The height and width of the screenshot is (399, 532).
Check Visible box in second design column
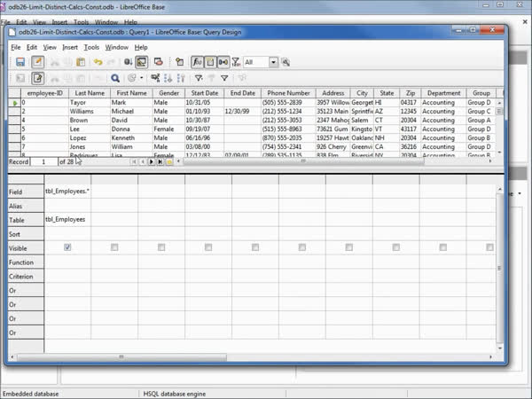click(114, 247)
